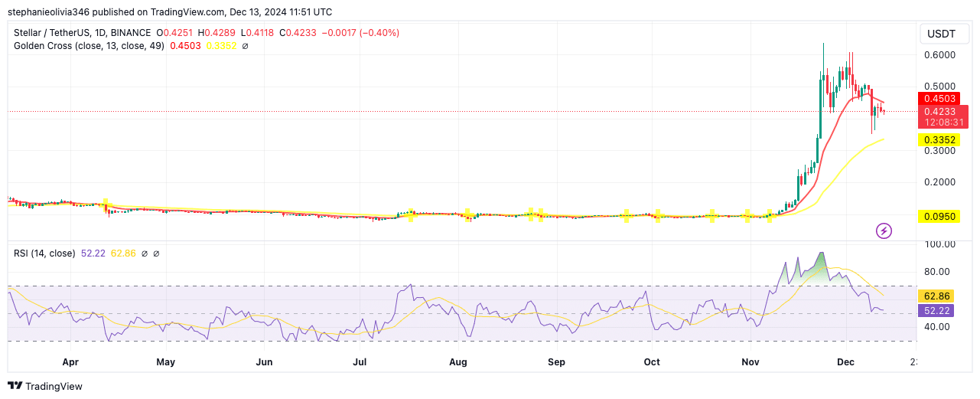Screen dimensions: 980x399
Task: Click the Jul label on time axis
Action: pos(360,361)
